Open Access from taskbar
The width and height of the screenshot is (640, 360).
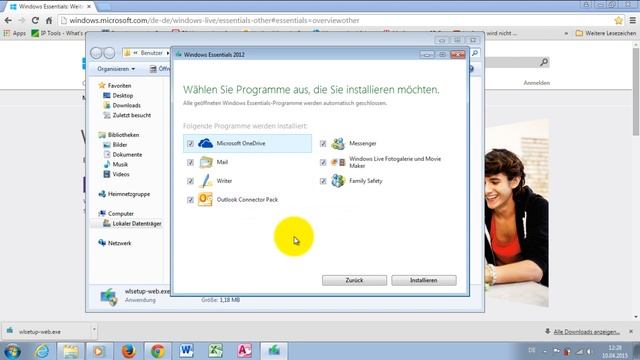coord(244,351)
